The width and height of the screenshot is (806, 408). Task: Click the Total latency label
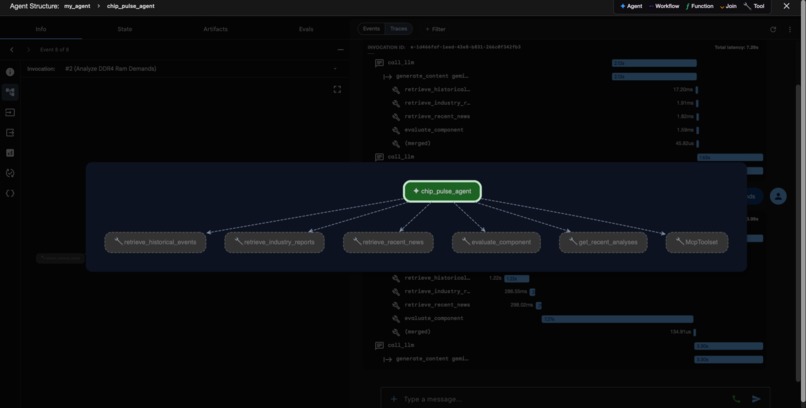pos(736,47)
